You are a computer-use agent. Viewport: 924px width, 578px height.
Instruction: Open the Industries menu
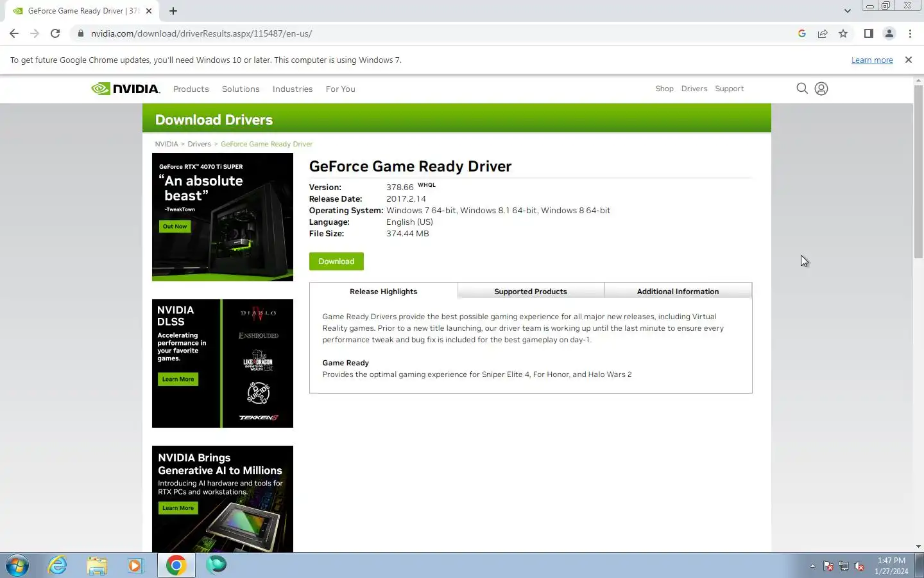pyautogui.click(x=293, y=89)
